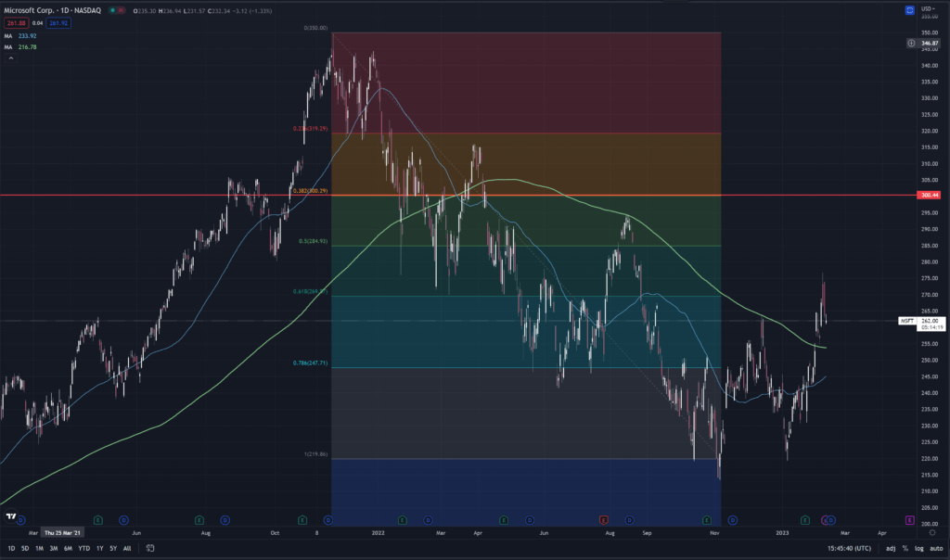950x560 pixels.
Task: Select the 5Y time range
Action: click(113, 549)
